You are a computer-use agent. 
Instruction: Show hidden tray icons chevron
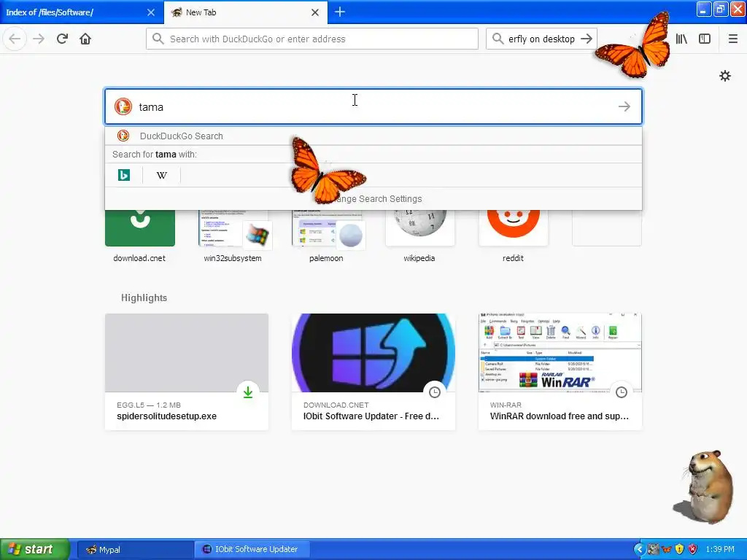pyautogui.click(x=639, y=550)
